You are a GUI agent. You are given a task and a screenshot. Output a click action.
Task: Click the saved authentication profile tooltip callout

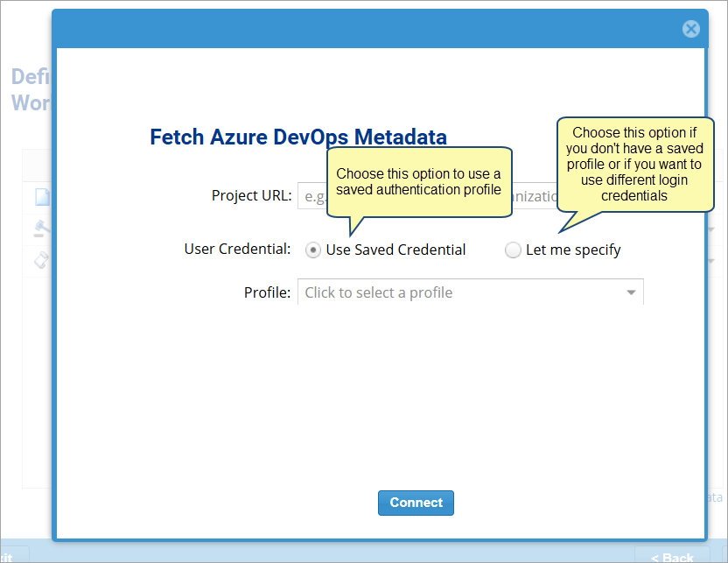click(x=418, y=182)
